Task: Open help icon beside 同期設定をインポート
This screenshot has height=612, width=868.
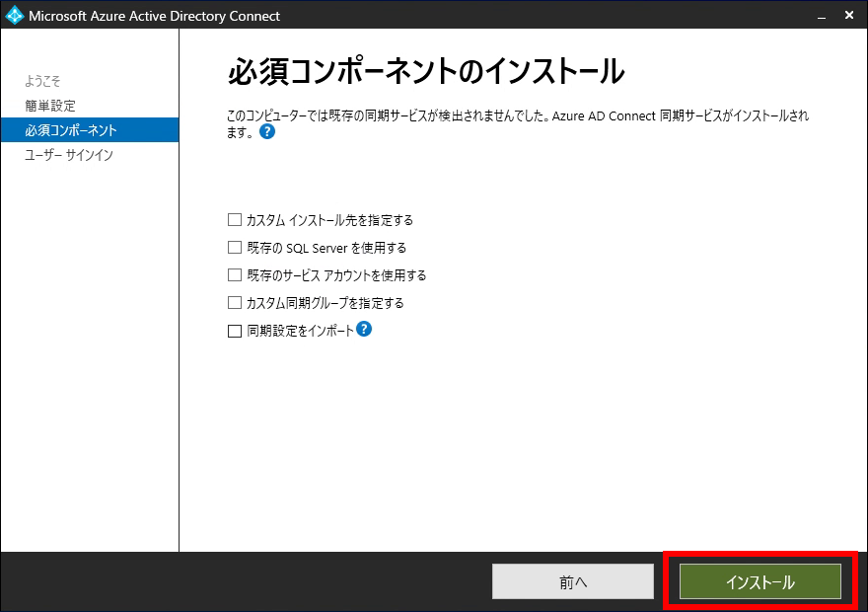Action: 364,329
